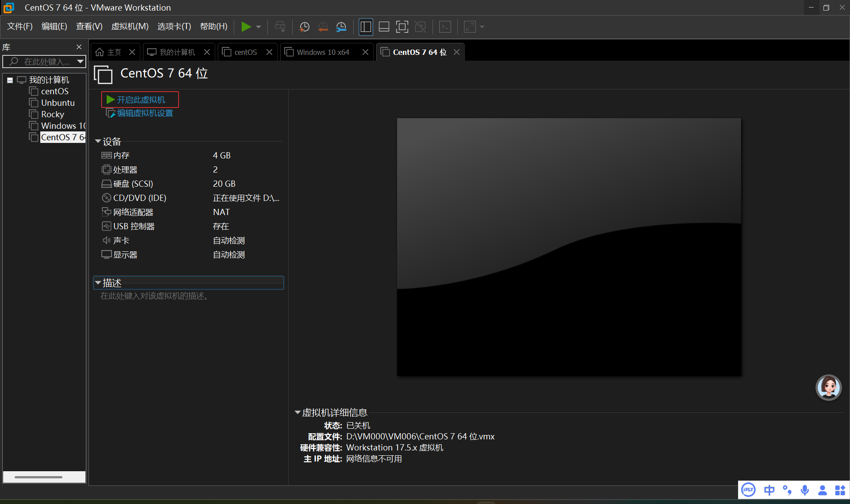Open the 编辑(E) menu

(54, 27)
